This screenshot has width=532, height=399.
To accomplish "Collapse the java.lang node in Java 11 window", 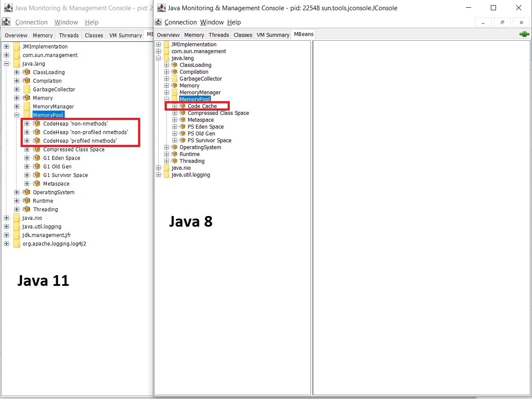I will coord(6,63).
